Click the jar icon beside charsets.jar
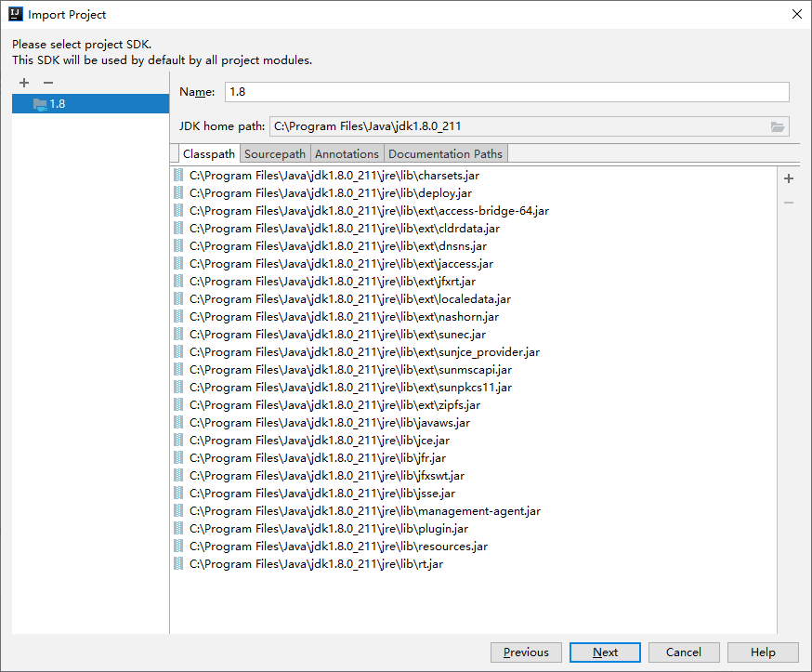 click(178, 175)
